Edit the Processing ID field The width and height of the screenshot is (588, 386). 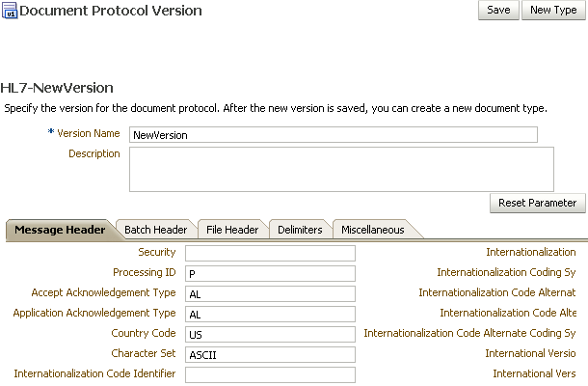click(x=270, y=273)
